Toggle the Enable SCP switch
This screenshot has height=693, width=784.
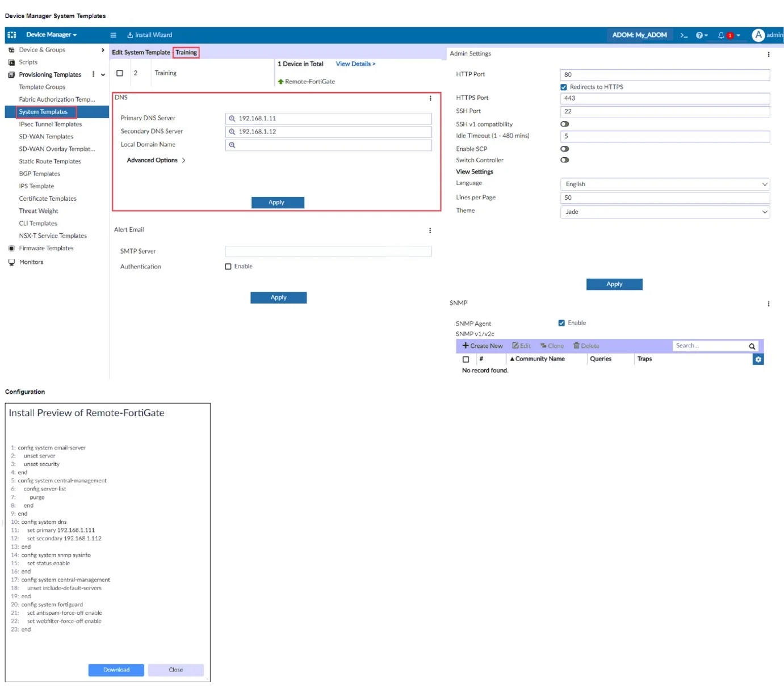tap(564, 149)
